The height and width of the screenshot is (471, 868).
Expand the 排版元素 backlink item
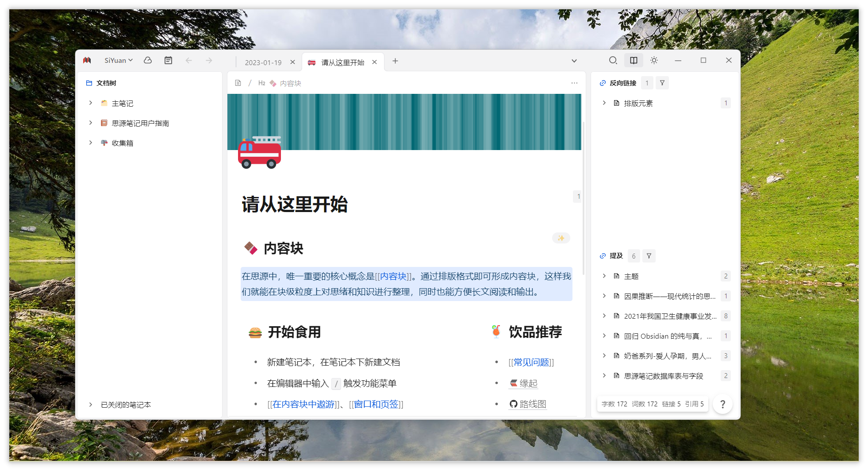click(604, 103)
